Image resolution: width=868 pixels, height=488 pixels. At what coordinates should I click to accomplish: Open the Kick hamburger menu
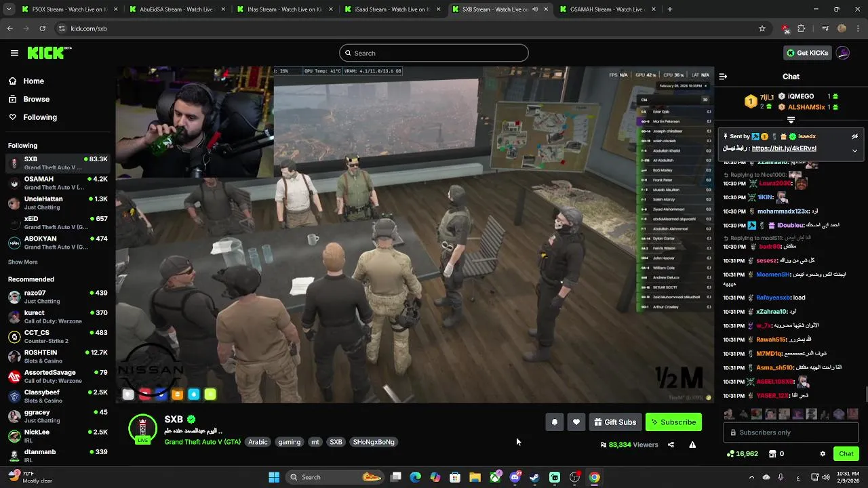click(x=14, y=53)
